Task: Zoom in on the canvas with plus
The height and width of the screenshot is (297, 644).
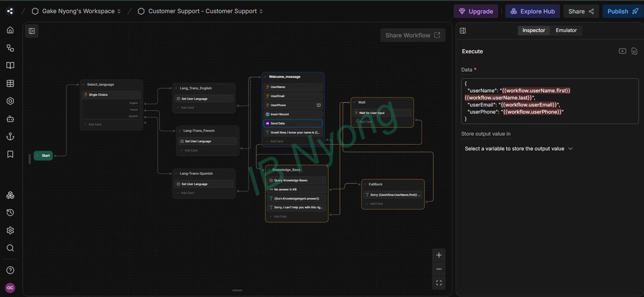Action: click(x=439, y=255)
